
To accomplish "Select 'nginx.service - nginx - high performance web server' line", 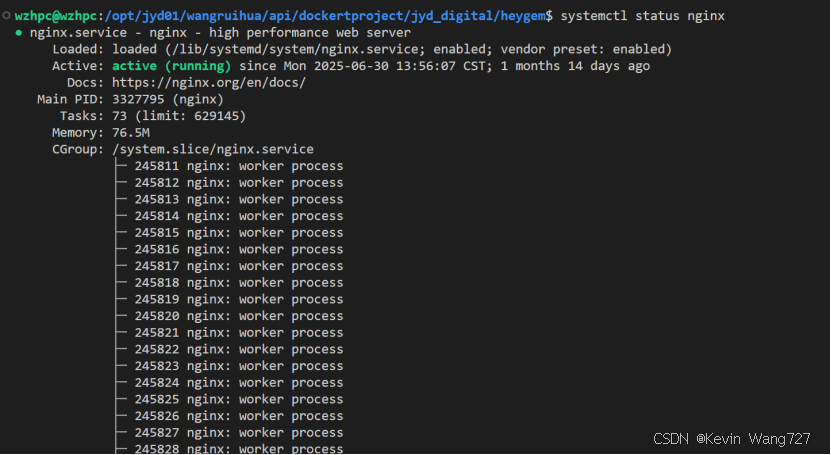I will (x=220, y=33).
